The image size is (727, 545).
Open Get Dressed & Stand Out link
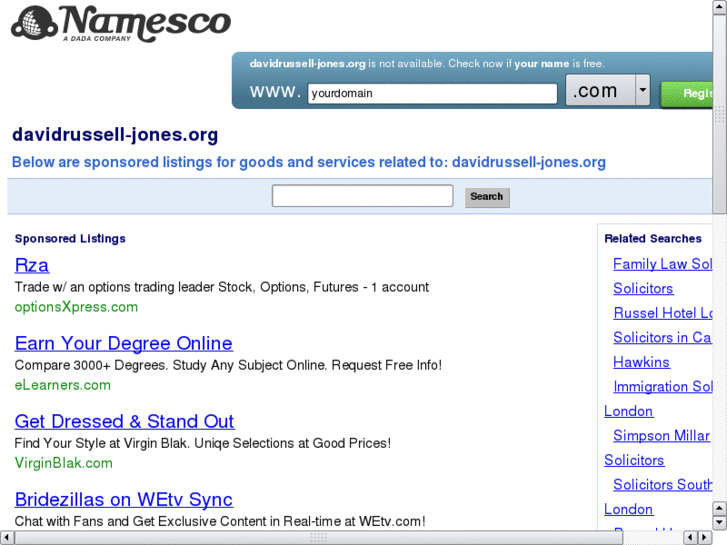coord(124,421)
